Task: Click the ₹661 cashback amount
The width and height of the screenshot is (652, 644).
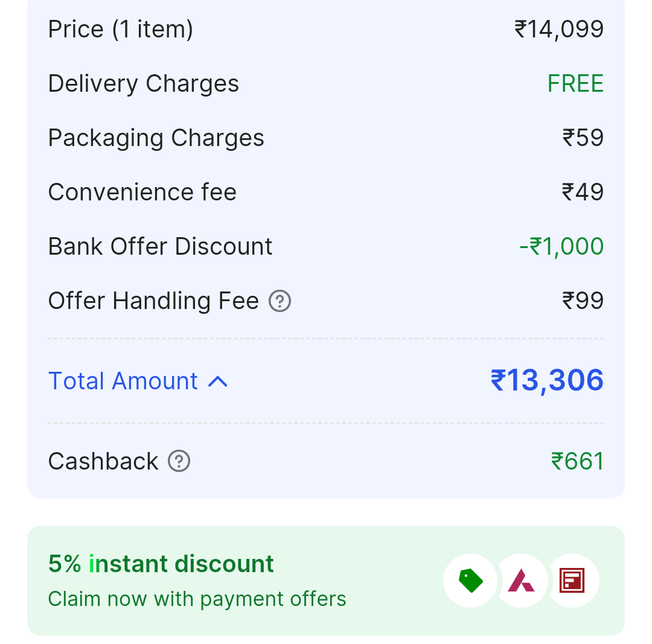Action: coord(577,461)
